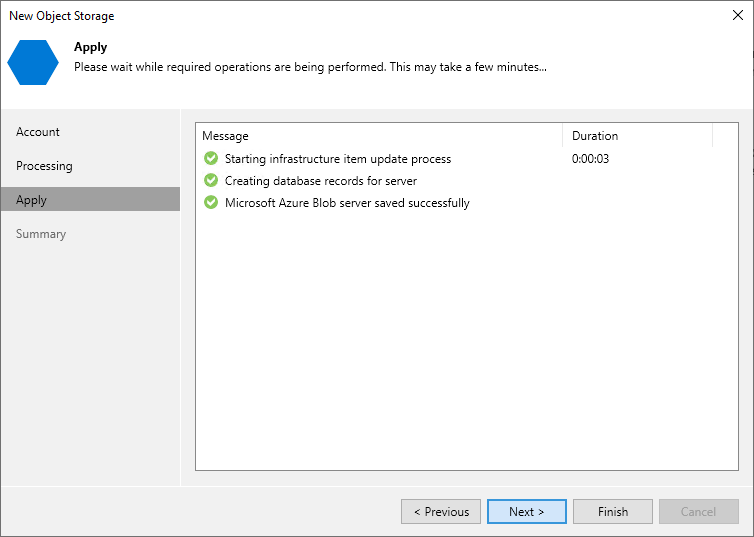The width and height of the screenshot is (754, 537).
Task: Click the blue hexagon object storage icon
Action: 33,62
